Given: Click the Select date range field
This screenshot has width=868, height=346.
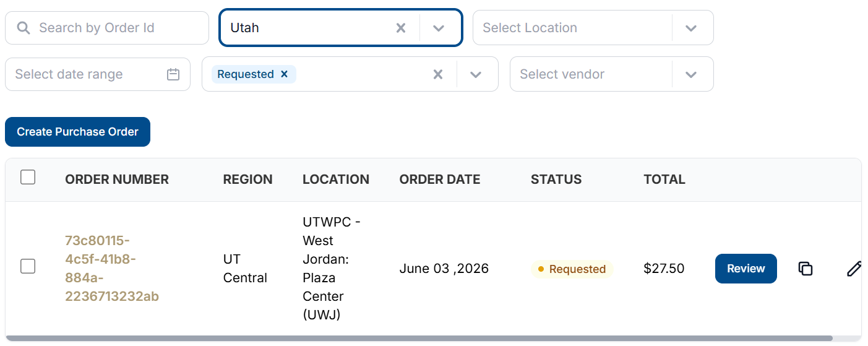Looking at the screenshot, I should [98, 74].
